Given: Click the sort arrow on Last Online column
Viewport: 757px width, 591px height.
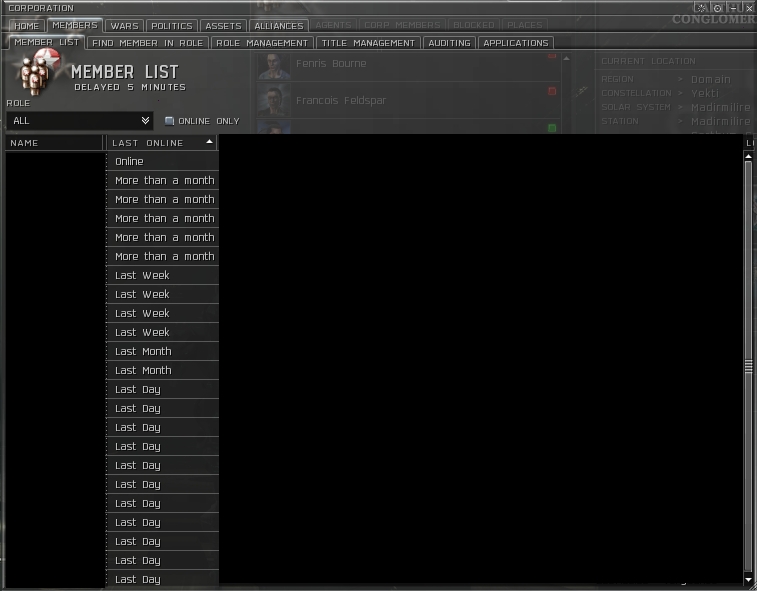Looking at the screenshot, I should tap(209, 142).
